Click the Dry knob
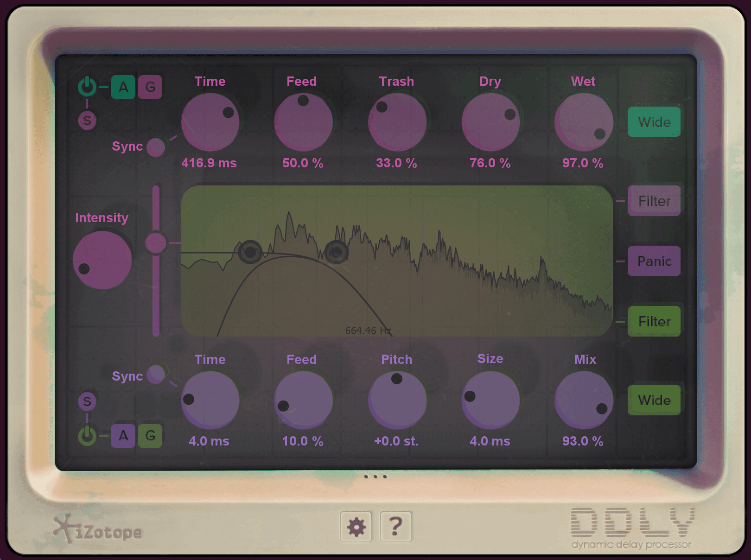 [490, 122]
